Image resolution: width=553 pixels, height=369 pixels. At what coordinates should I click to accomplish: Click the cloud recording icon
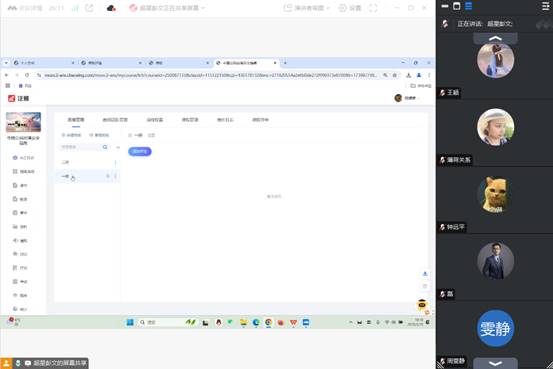(111, 8)
